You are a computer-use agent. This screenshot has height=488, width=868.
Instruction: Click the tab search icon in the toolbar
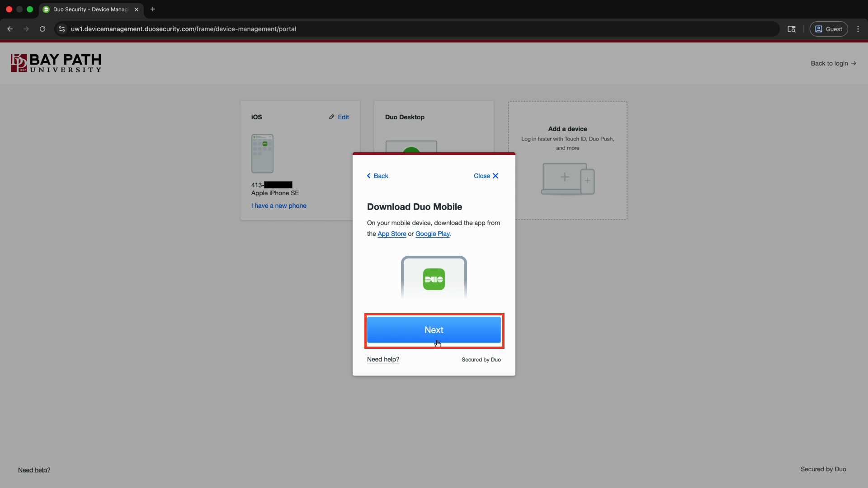pyautogui.click(x=792, y=29)
